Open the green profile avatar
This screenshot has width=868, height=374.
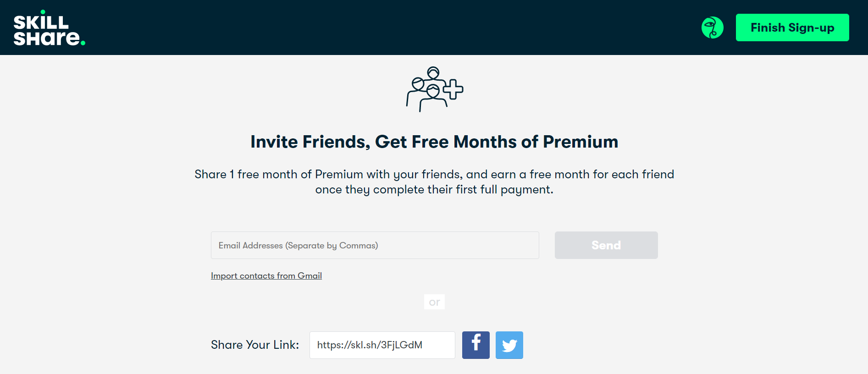712,27
